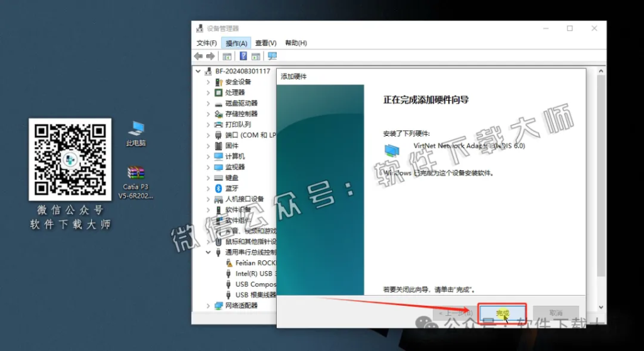Select the Feitian ROCK device warning icon
This screenshot has width=644, height=351.
(229, 263)
